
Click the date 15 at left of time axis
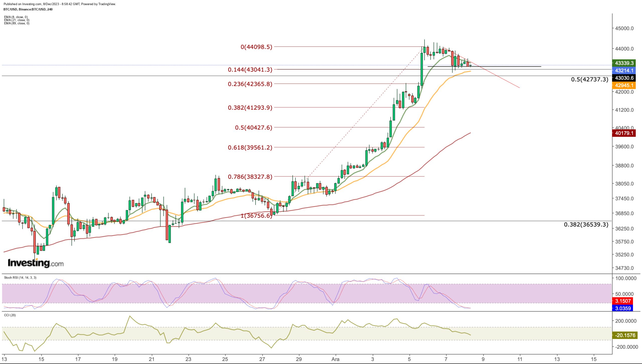[41, 359]
